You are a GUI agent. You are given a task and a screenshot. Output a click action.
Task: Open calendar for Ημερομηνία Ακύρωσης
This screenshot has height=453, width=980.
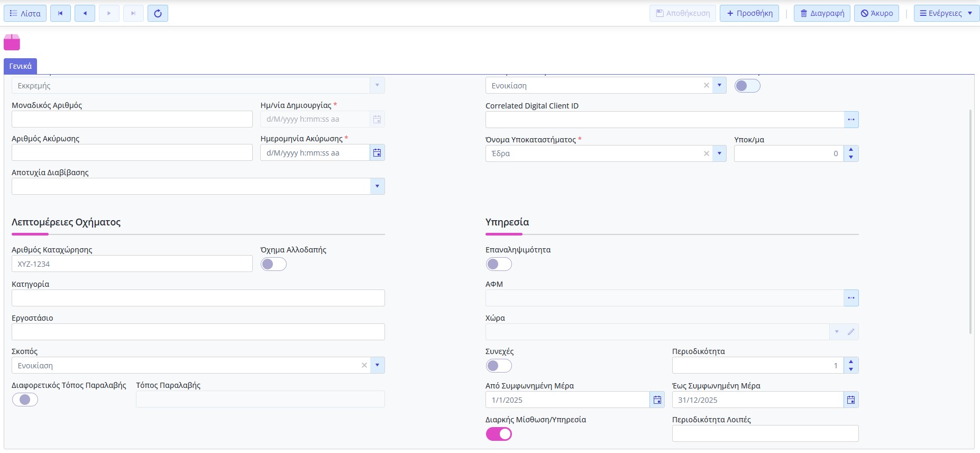[377, 153]
